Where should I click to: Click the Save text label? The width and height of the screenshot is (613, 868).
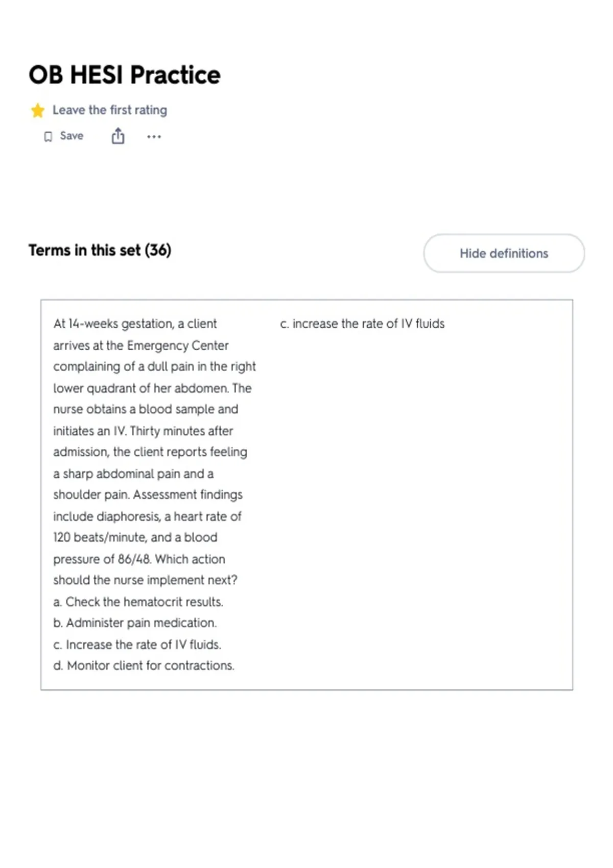(72, 136)
